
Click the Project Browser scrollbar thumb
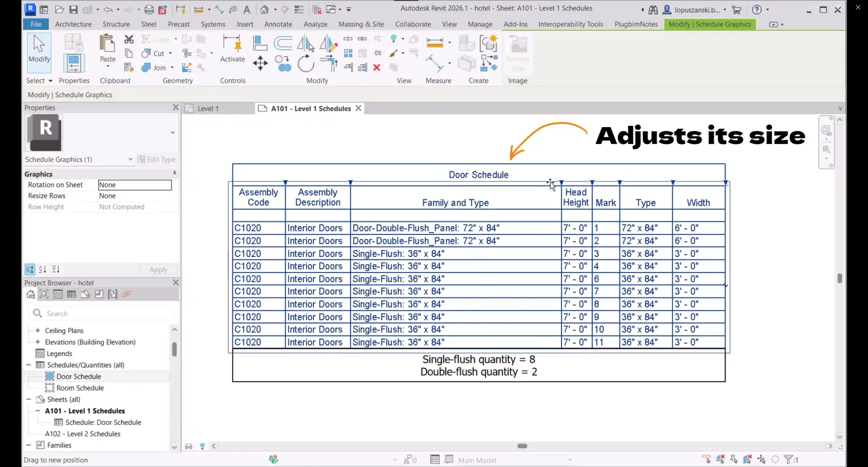174,349
